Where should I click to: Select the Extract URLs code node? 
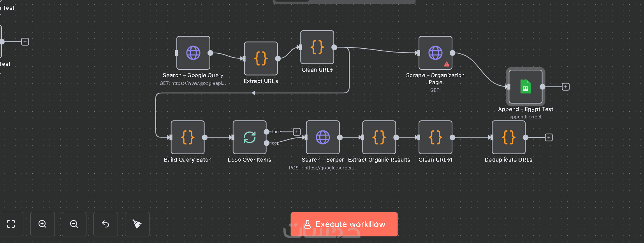coord(261,58)
